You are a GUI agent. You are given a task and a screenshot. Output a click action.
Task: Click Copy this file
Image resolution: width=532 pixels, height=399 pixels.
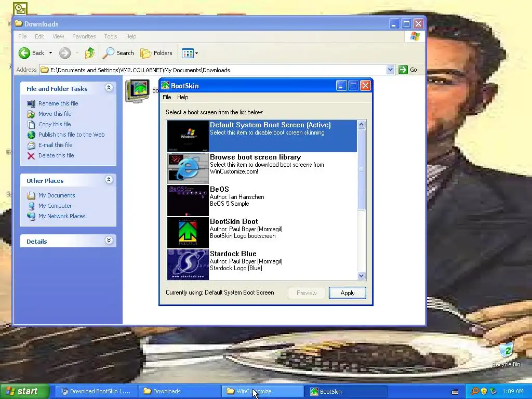[54, 124]
